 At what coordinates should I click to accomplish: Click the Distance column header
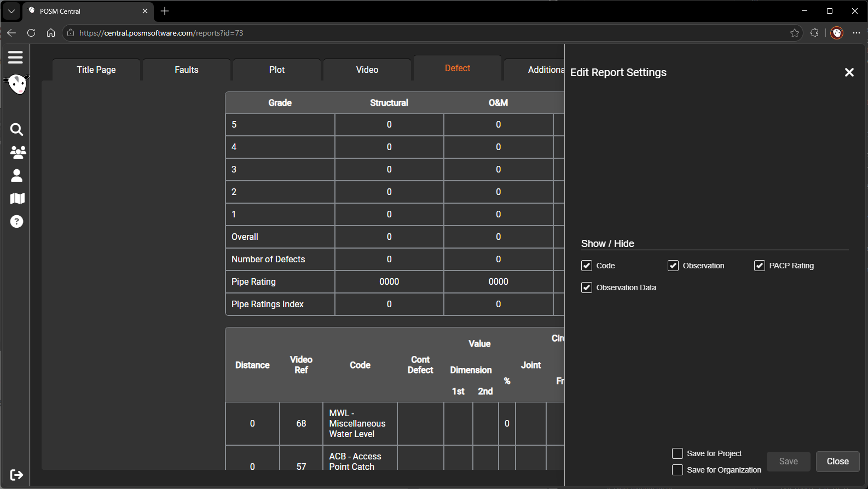(x=252, y=365)
